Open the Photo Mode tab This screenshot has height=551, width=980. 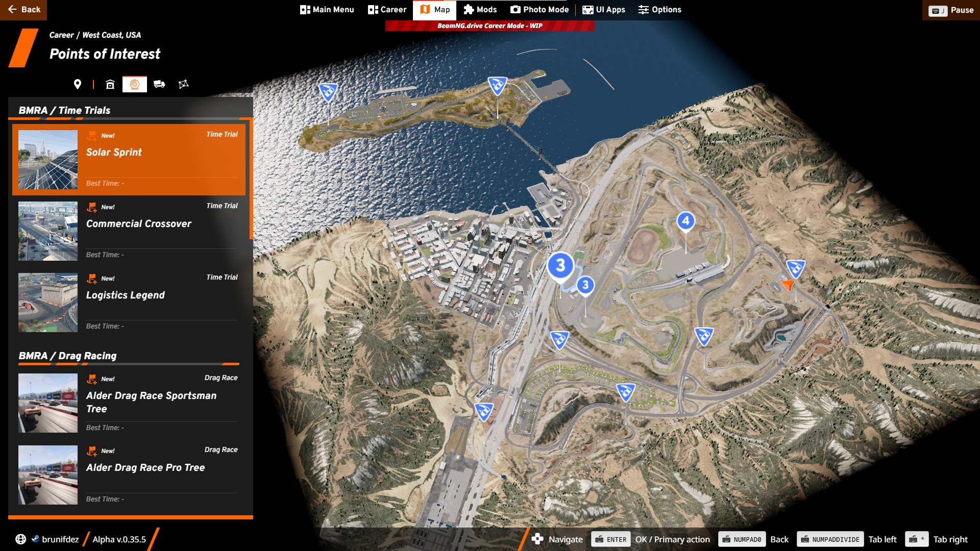(x=540, y=10)
